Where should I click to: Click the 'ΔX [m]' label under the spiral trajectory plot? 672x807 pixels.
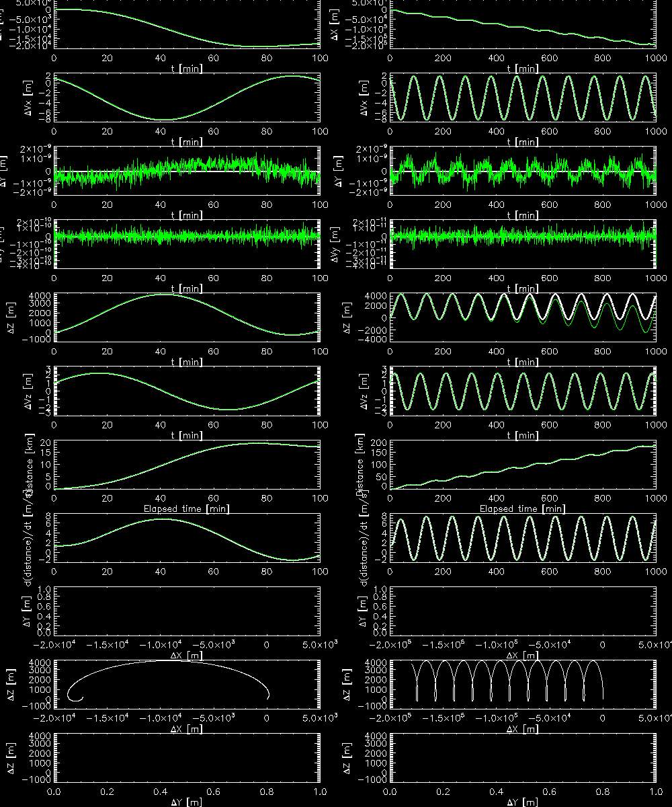point(186,729)
